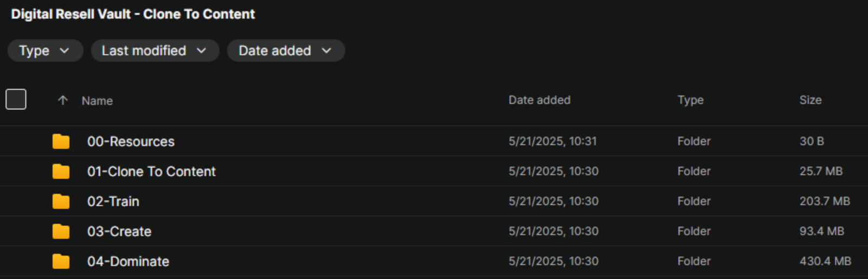
Task: Click the 03-Create folder icon
Action: (61, 231)
